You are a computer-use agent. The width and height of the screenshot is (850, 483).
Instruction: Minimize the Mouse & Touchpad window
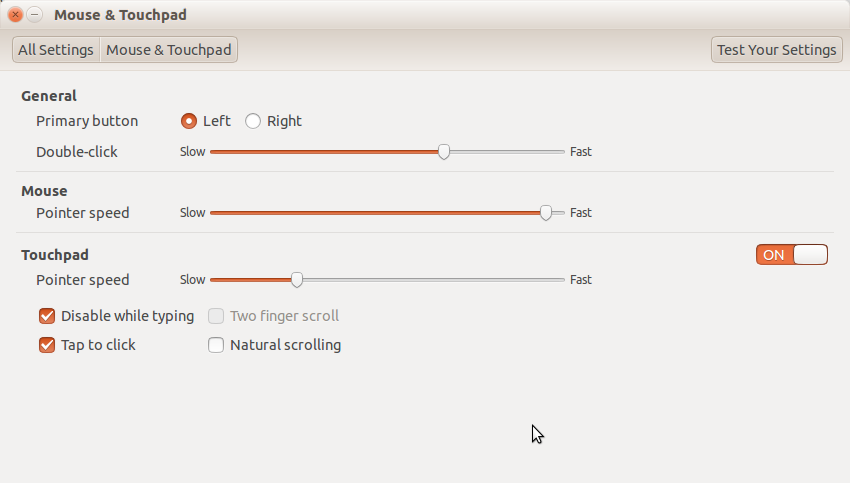(x=34, y=15)
